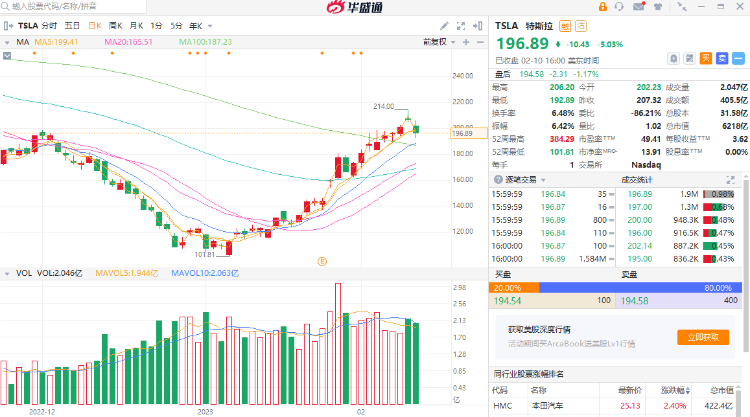Open 年K period dropdown arrow

(x=210, y=26)
